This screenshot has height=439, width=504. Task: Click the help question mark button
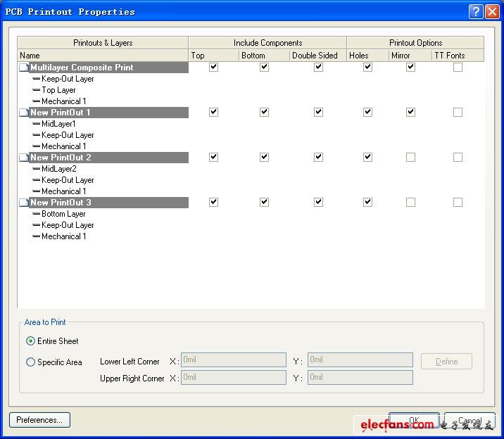coord(476,11)
